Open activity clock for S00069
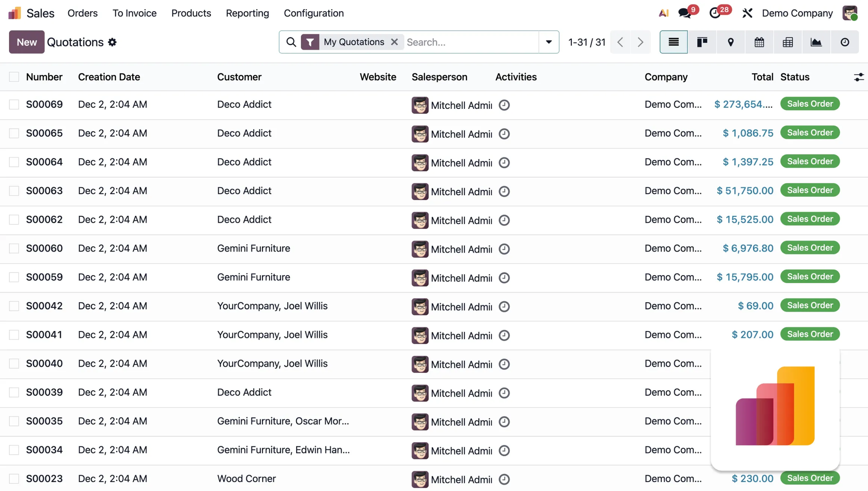Viewport: 868px width, 491px height. pyautogui.click(x=504, y=105)
